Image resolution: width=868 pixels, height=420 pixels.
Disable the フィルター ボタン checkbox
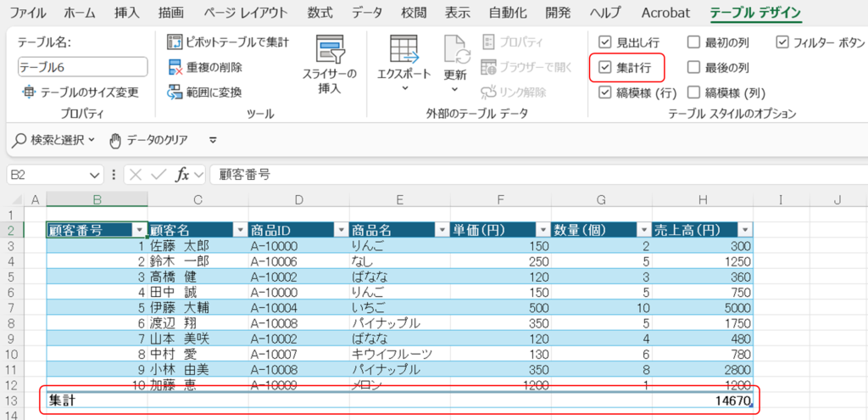click(782, 42)
